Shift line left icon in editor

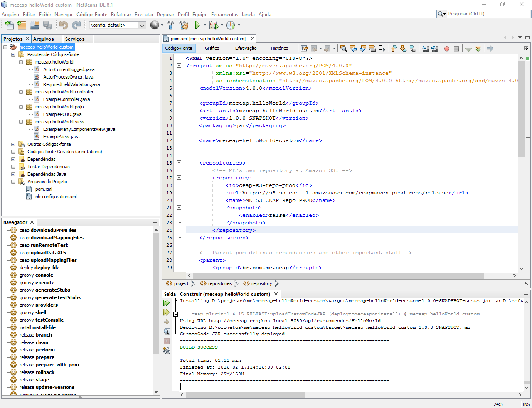[425, 49]
